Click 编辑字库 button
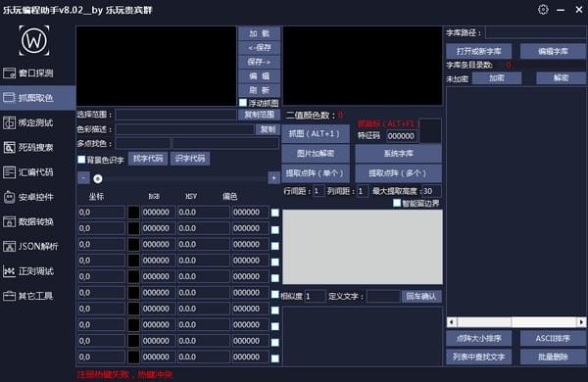 pos(553,51)
